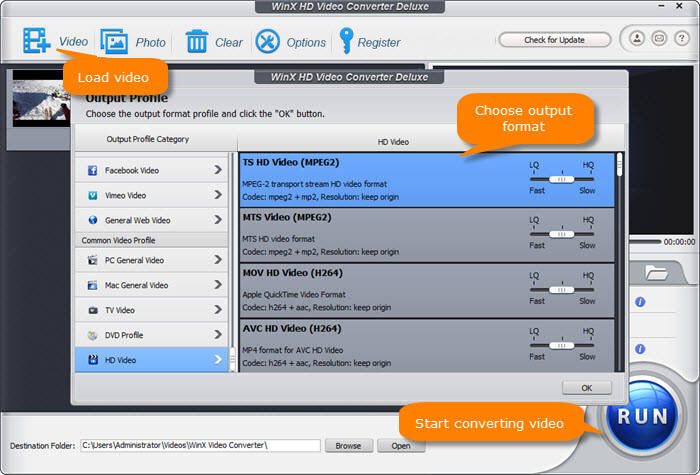
Task: Click the TV Video icon
Action: coord(93,310)
